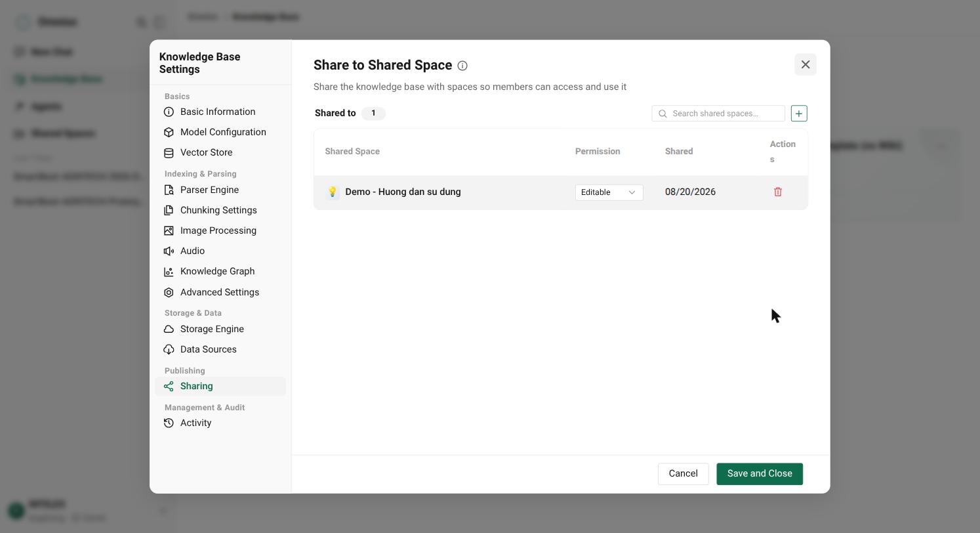Viewport: 980px width, 533px height.
Task: Click the Shared column header
Action: coord(679,152)
